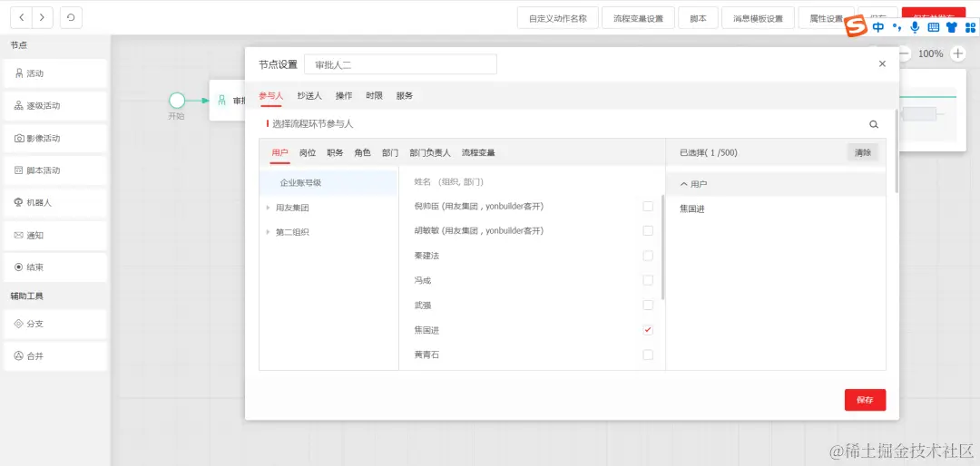Screen dimensions: 980x466
Task: Click the back arrow navigation button
Action: pos(22,17)
